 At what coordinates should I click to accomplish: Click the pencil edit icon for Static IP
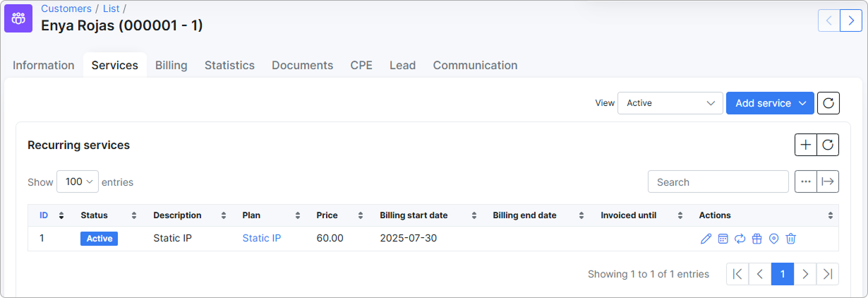pyautogui.click(x=706, y=239)
